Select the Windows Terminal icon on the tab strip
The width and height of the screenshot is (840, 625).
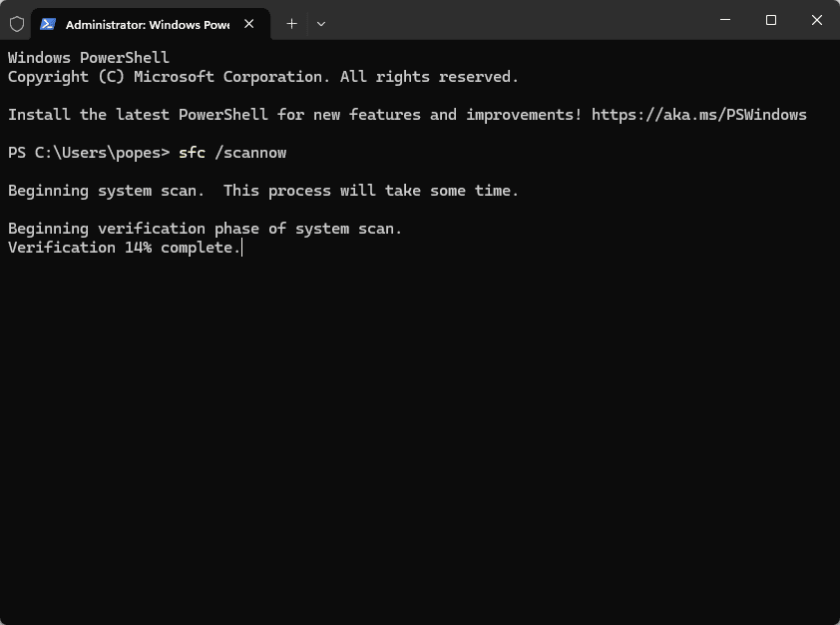(x=47, y=23)
